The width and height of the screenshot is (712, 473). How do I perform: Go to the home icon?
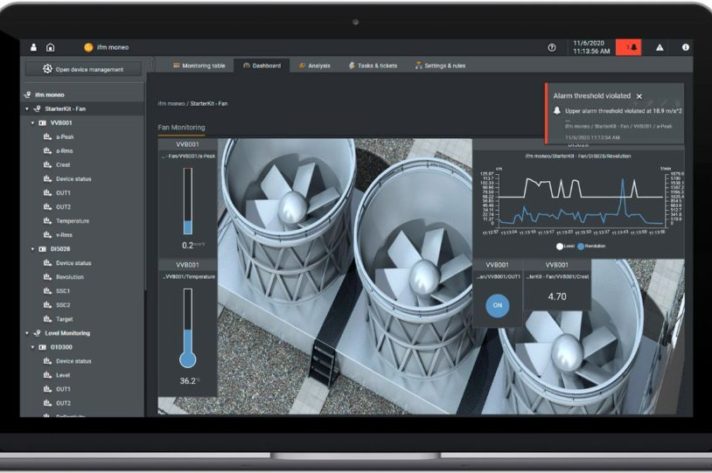pyautogui.click(x=50, y=47)
